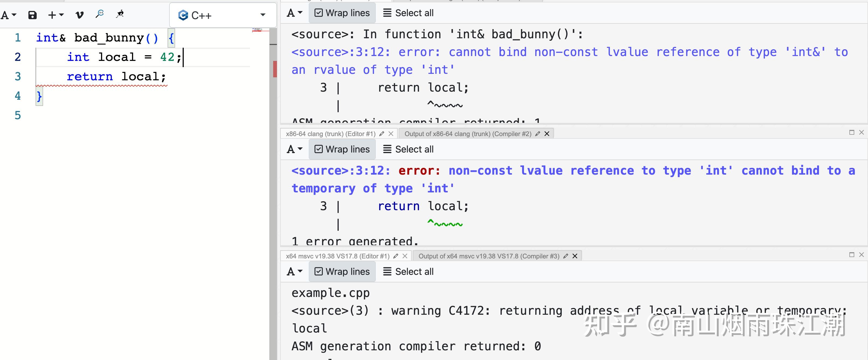Close the x64 msvc Editor #1 tab
868x360 pixels.
tap(405, 256)
